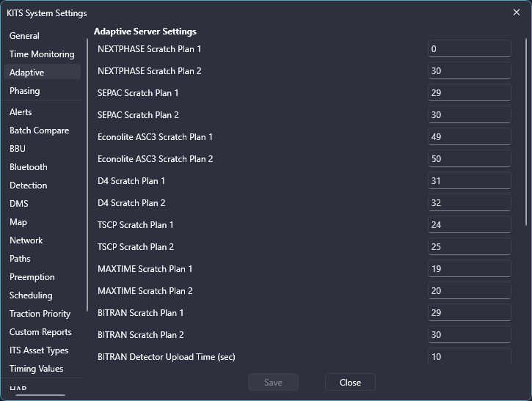This screenshot has height=401, width=532.
Task: Click the Adaptive Server Settings heading
Action: (x=145, y=32)
